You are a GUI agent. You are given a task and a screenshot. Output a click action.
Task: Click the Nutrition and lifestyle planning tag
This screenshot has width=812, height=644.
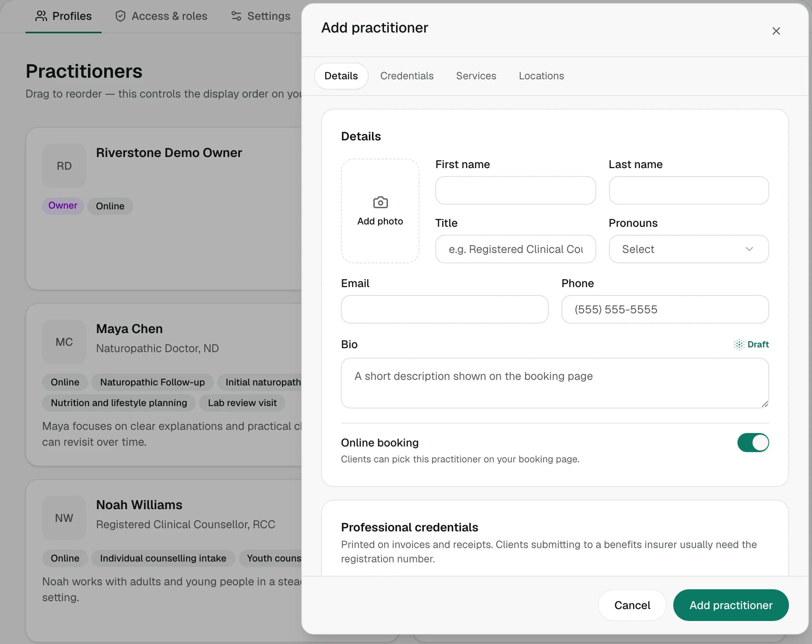[119, 403]
